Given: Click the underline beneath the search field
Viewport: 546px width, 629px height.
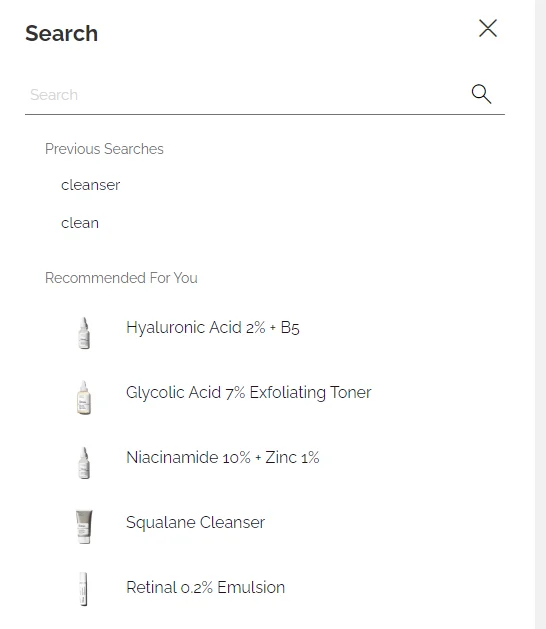Looking at the screenshot, I should [x=265, y=114].
